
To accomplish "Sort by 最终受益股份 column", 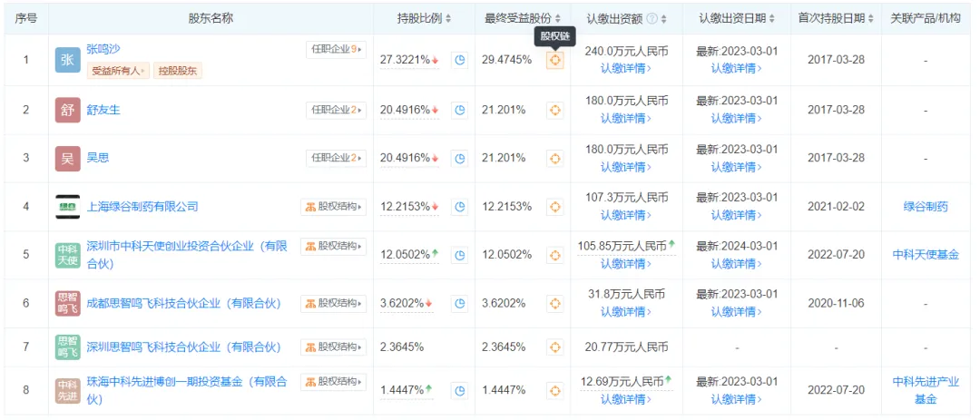I will 557,19.
